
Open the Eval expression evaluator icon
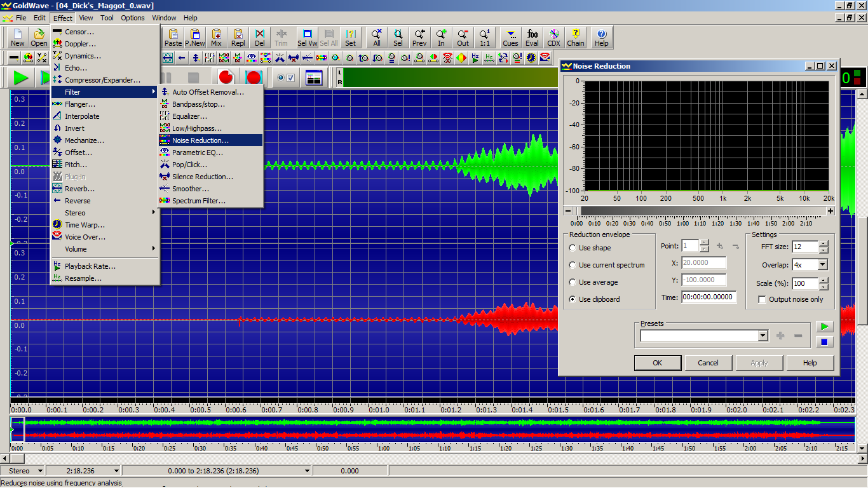click(532, 37)
